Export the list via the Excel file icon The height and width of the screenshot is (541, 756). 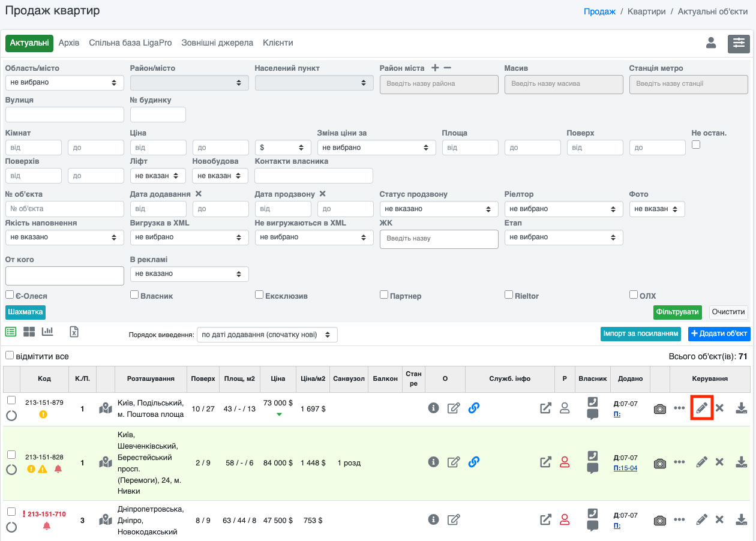[x=74, y=332]
